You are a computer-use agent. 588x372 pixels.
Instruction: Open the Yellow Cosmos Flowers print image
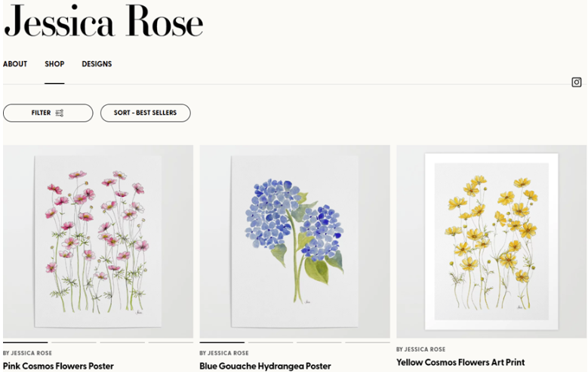(491, 241)
